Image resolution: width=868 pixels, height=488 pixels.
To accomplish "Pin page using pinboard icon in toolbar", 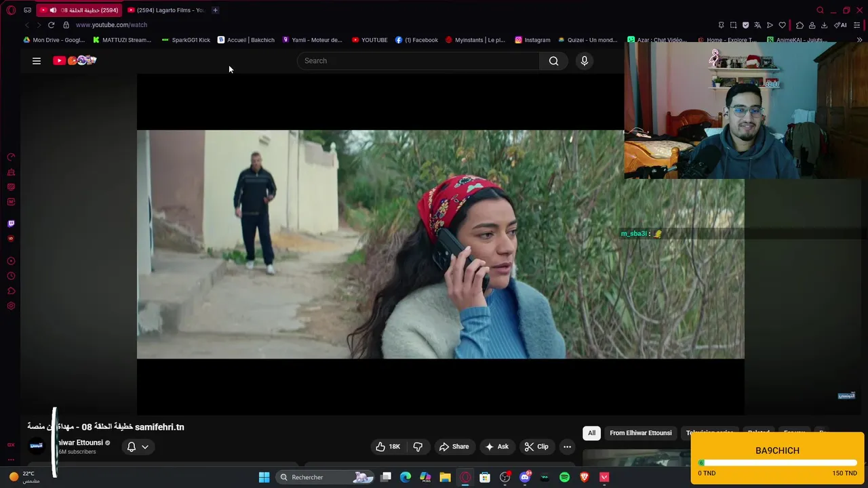I will pyautogui.click(x=721, y=25).
